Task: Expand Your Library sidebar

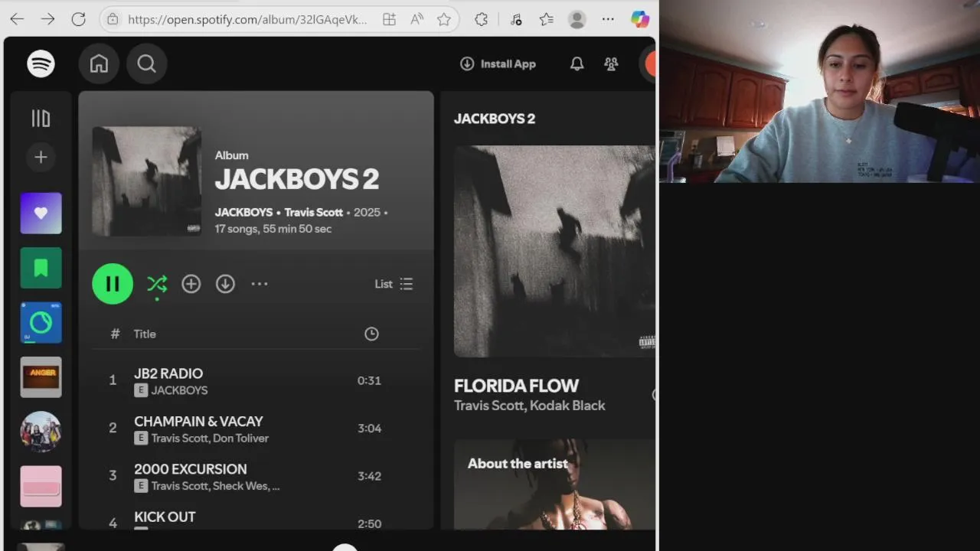Action: [41, 118]
